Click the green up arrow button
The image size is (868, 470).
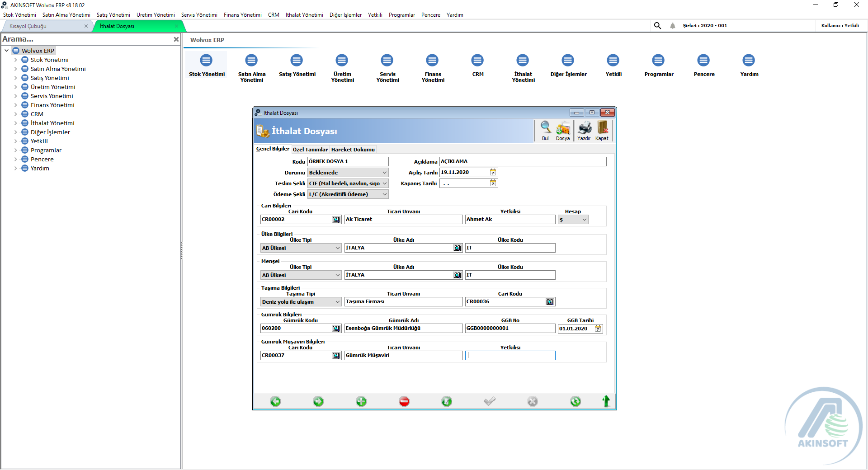click(x=606, y=401)
